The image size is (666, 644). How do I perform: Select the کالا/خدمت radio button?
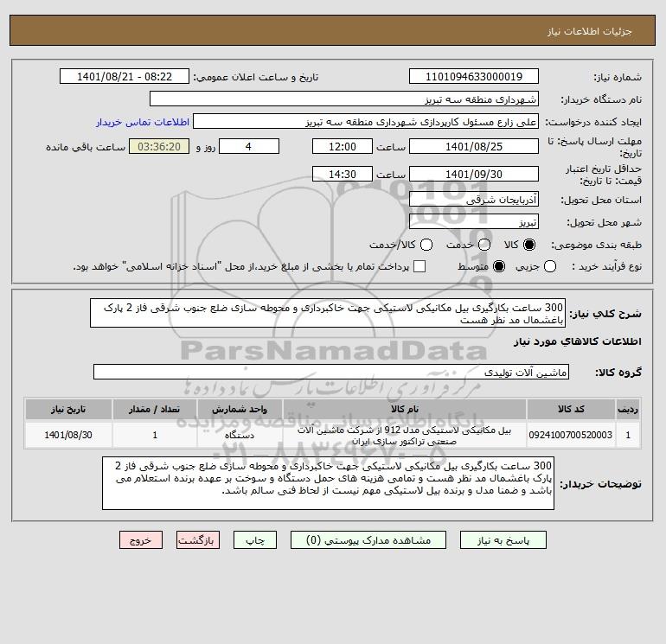pos(426,245)
